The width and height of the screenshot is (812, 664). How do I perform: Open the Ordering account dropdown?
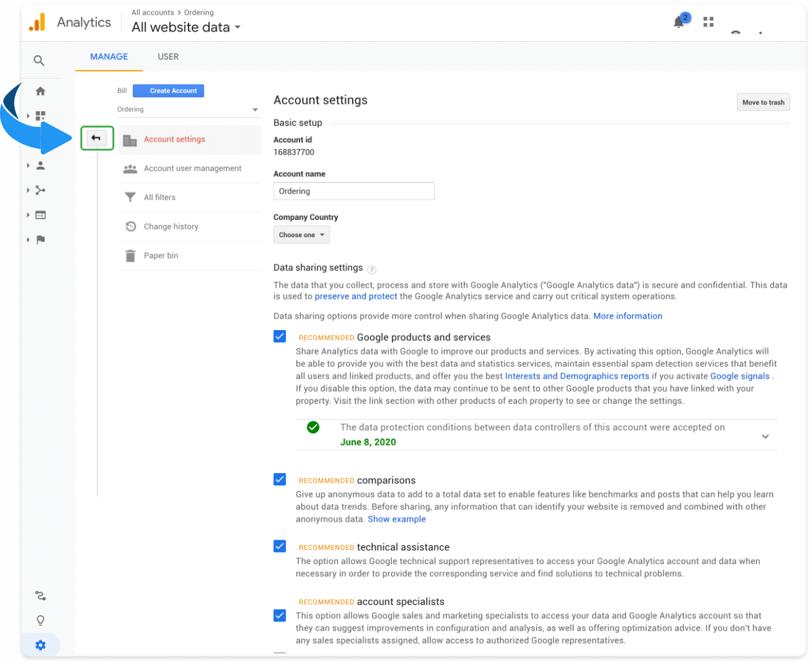pyautogui.click(x=188, y=110)
